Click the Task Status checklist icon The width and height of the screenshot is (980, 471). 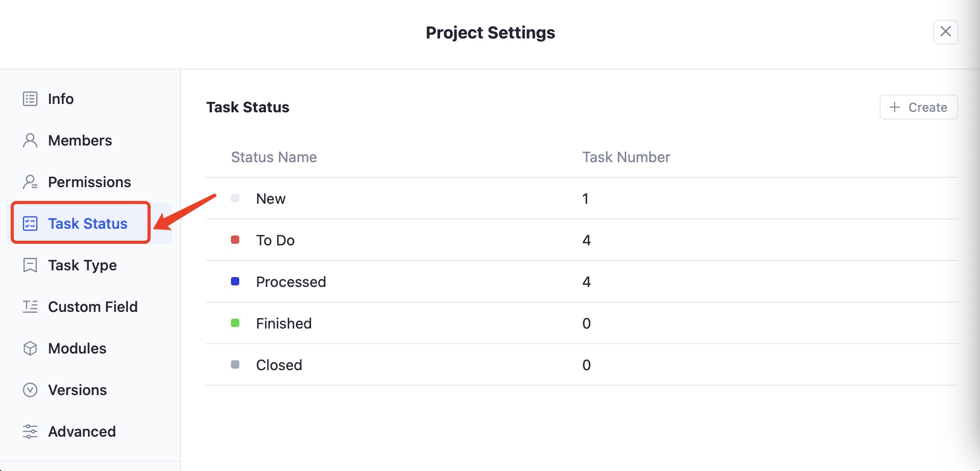tap(30, 223)
